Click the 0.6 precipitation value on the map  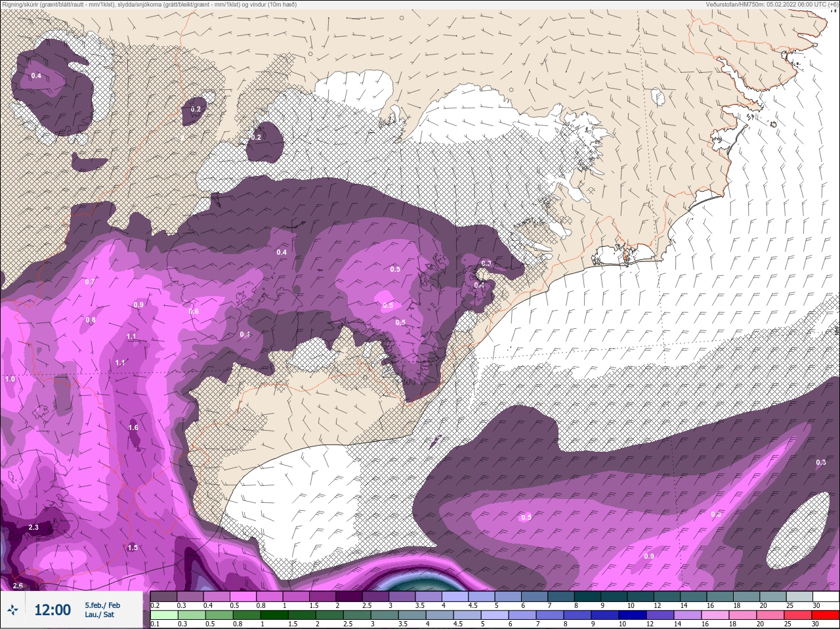(194, 311)
